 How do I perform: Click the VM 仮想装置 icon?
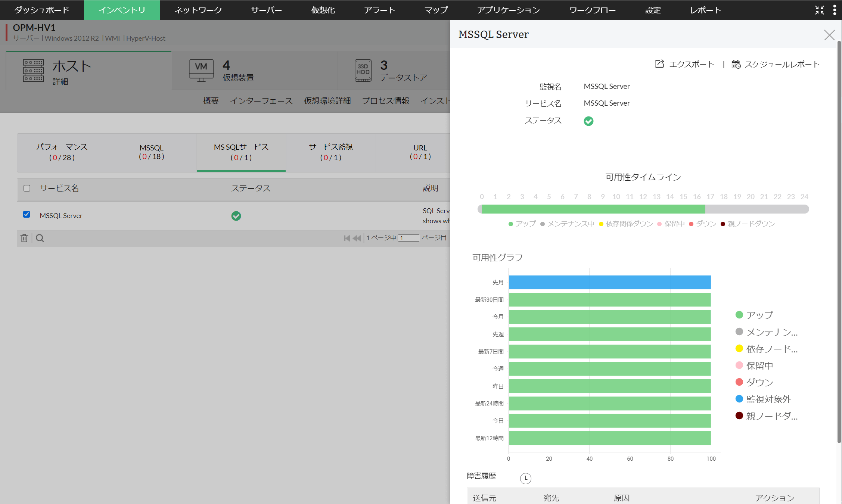click(201, 70)
